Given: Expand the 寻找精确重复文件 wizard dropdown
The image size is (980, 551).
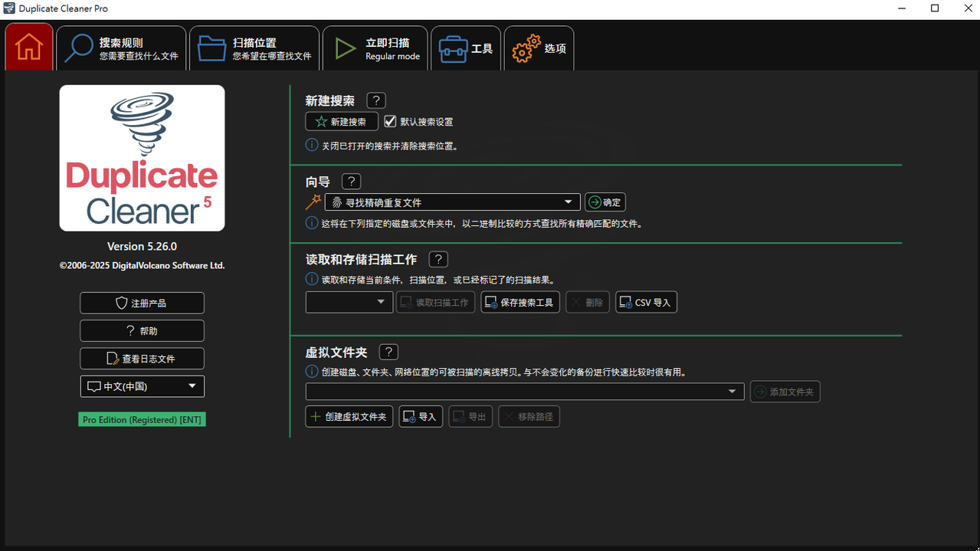Looking at the screenshot, I should coord(453,202).
